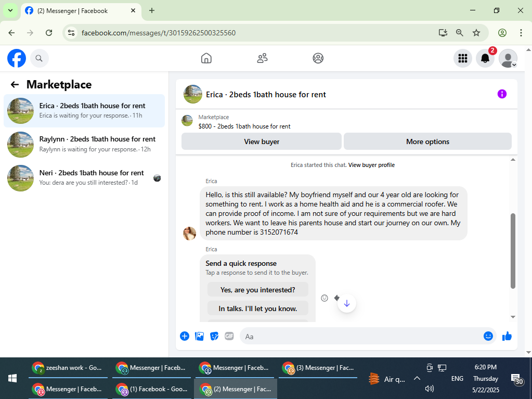Open the account profile menu

point(508,58)
